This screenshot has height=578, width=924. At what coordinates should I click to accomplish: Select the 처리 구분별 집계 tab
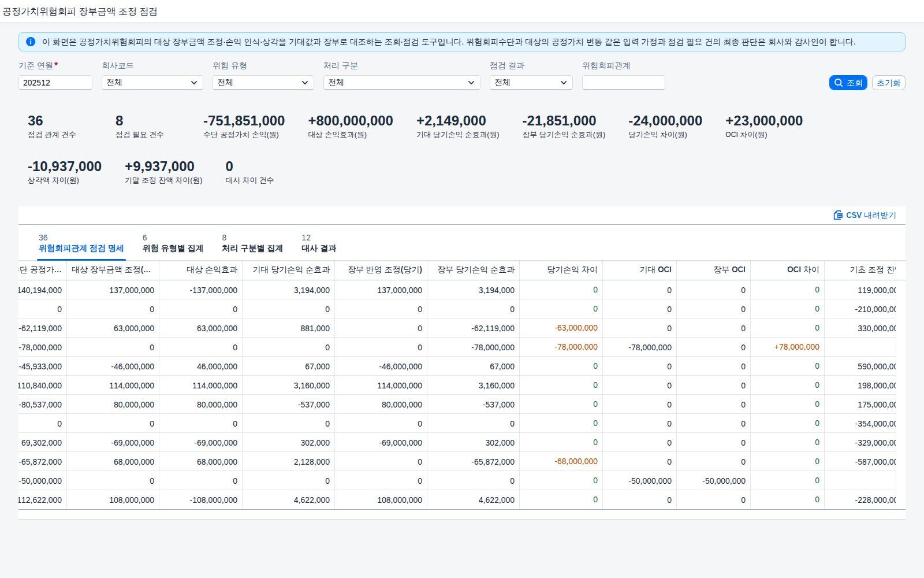[x=252, y=244]
